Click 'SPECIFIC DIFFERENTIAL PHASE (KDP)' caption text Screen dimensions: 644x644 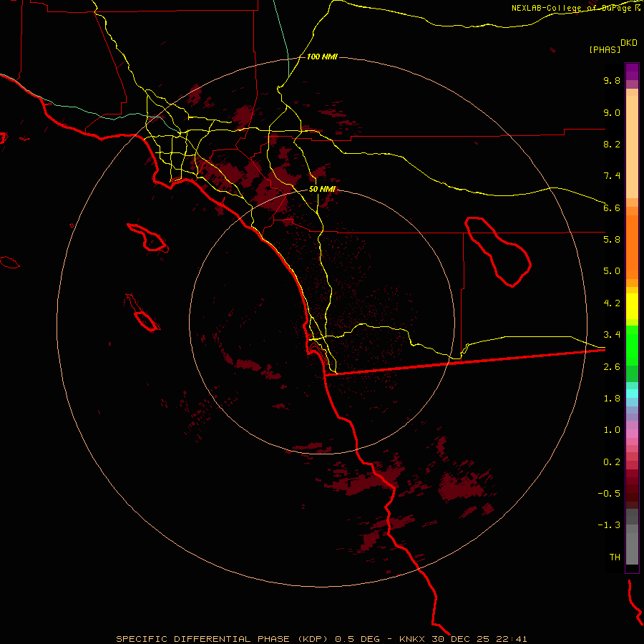tap(223, 639)
